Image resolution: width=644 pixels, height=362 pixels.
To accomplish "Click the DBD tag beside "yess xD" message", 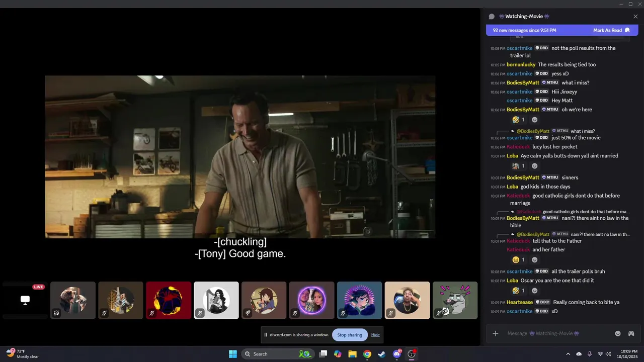I will (541, 73).
